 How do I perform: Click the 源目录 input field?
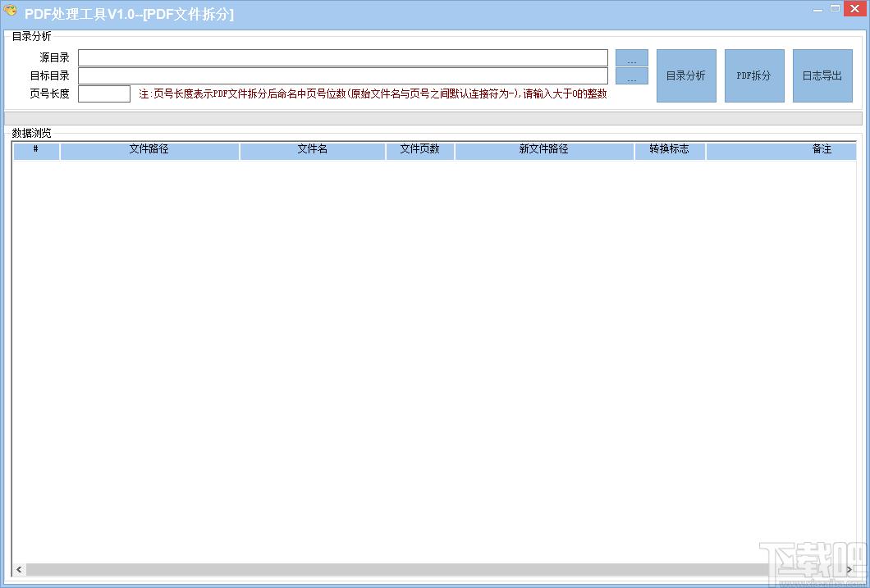(343, 57)
